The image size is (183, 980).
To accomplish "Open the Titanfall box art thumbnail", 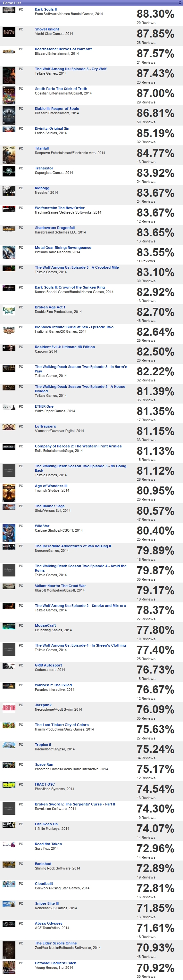I will click(x=9, y=155).
